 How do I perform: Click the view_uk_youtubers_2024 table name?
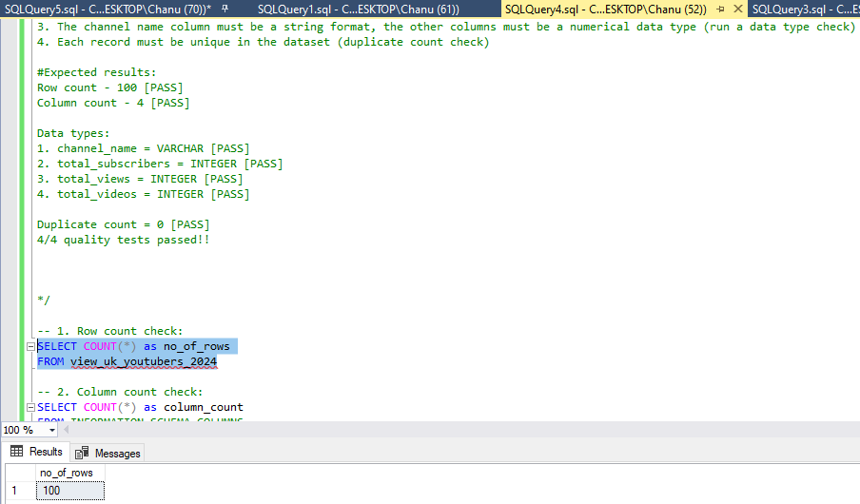pos(144,362)
